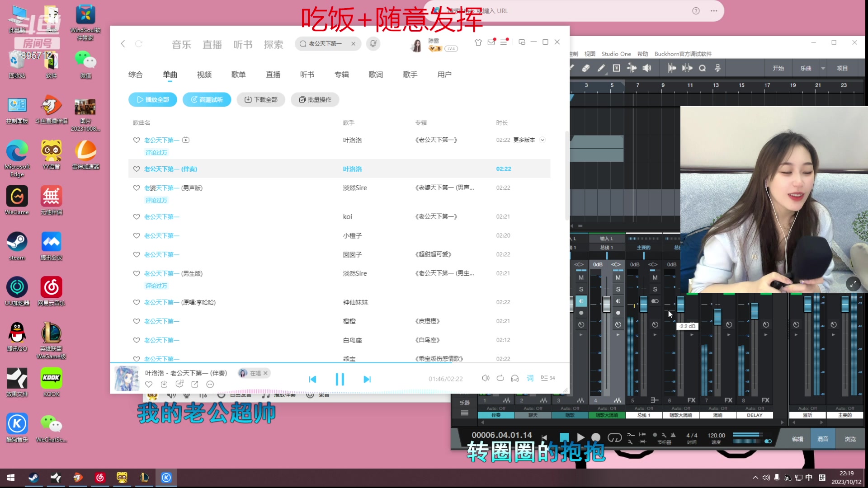
Task: Click the voice search microphone icon beside search box
Action: click(x=373, y=44)
